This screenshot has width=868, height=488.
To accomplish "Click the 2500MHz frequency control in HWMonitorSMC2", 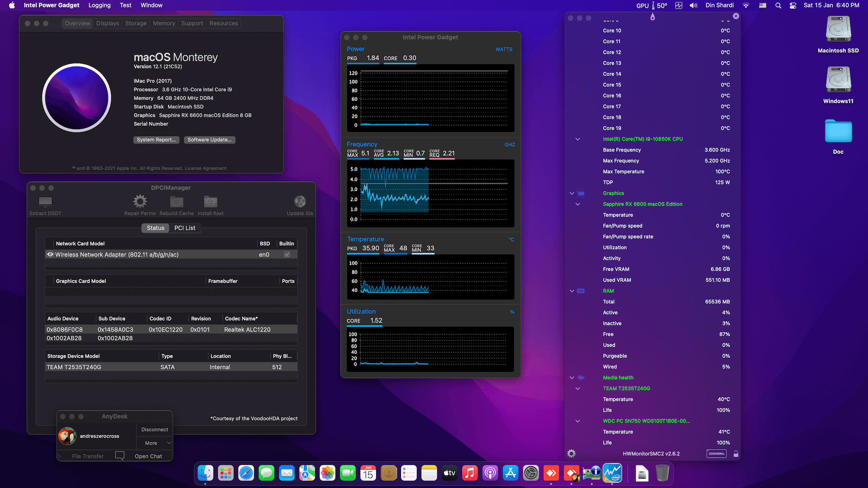I will (x=716, y=453).
